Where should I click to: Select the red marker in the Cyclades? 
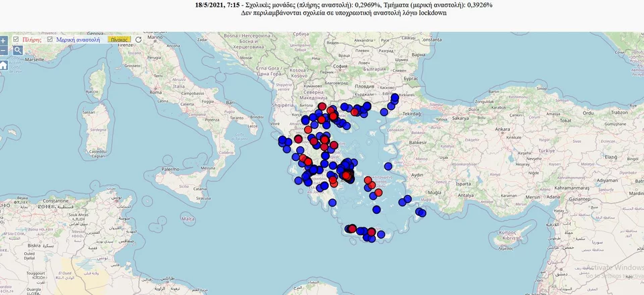(x=368, y=180)
